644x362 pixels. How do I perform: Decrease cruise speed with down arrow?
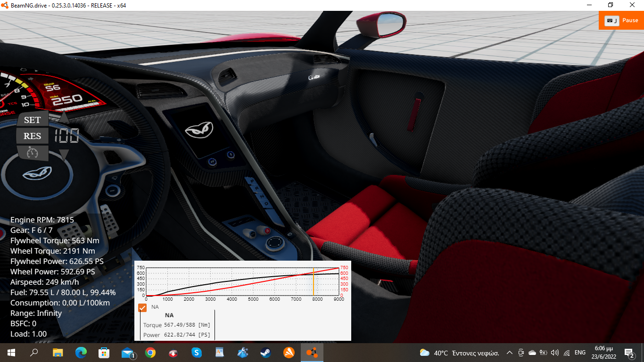coord(64,155)
